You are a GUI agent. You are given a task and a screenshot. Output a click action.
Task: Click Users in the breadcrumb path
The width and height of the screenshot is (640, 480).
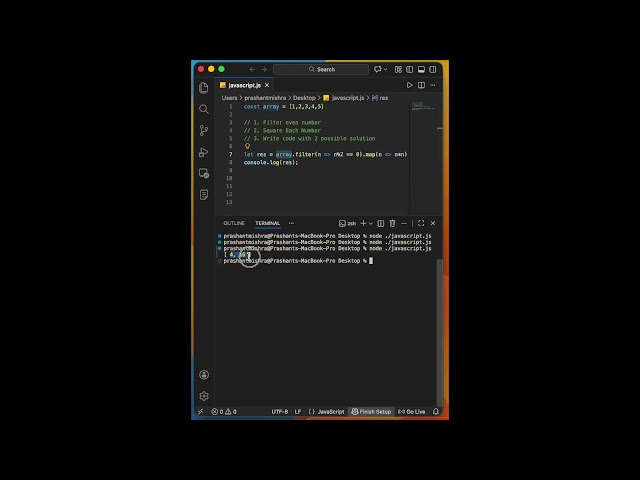coord(229,98)
